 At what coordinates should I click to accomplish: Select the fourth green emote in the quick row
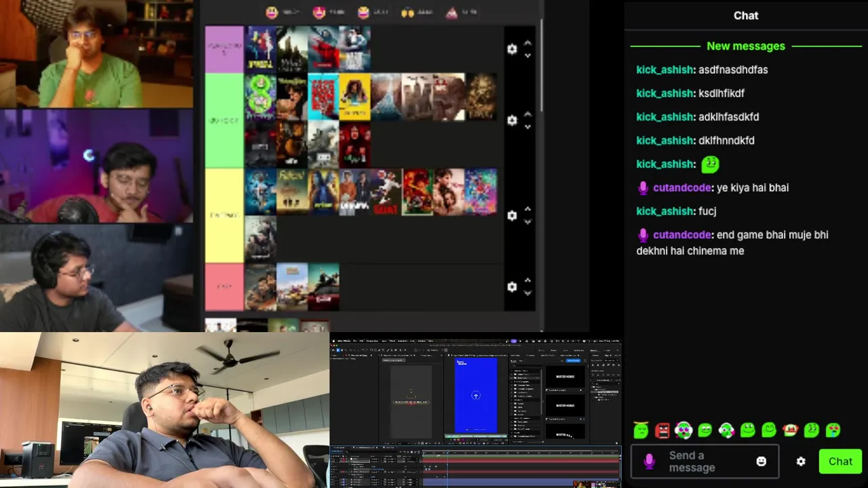click(x=705, y=430)
